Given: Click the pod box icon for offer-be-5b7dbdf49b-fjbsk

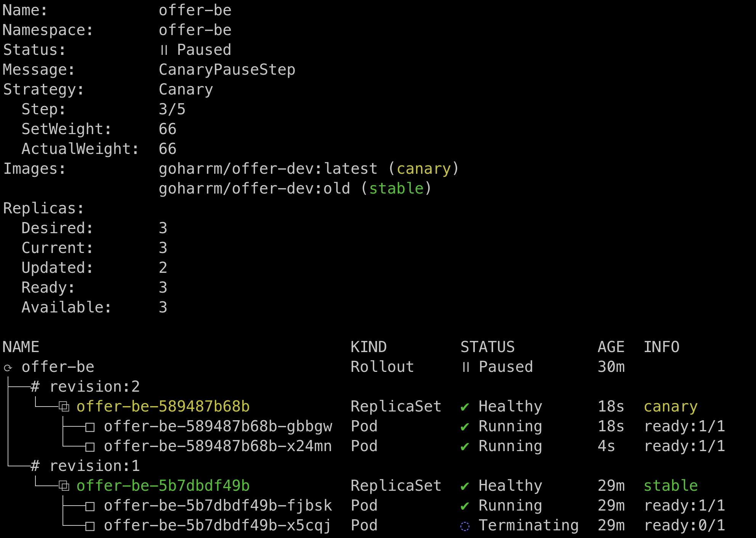Looking at the screenshot, I should point(90,506).
